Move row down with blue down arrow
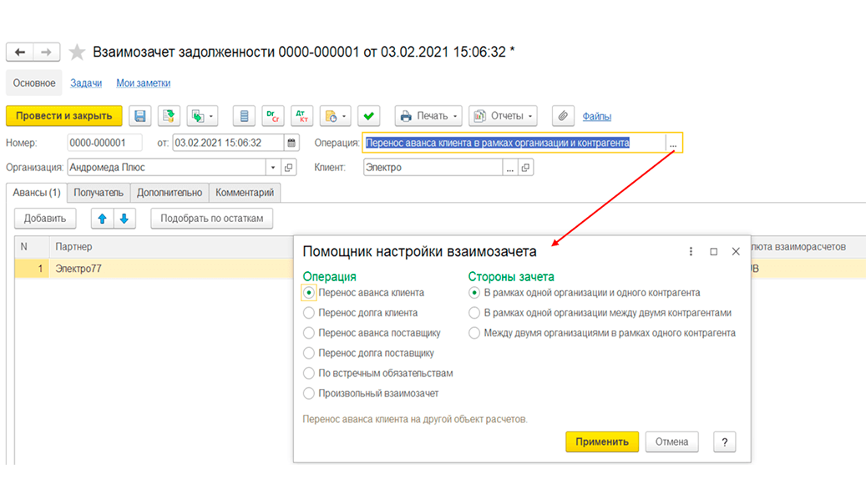Image resolution: width=866 pixels, height=504 pixels. pos(124,219)
